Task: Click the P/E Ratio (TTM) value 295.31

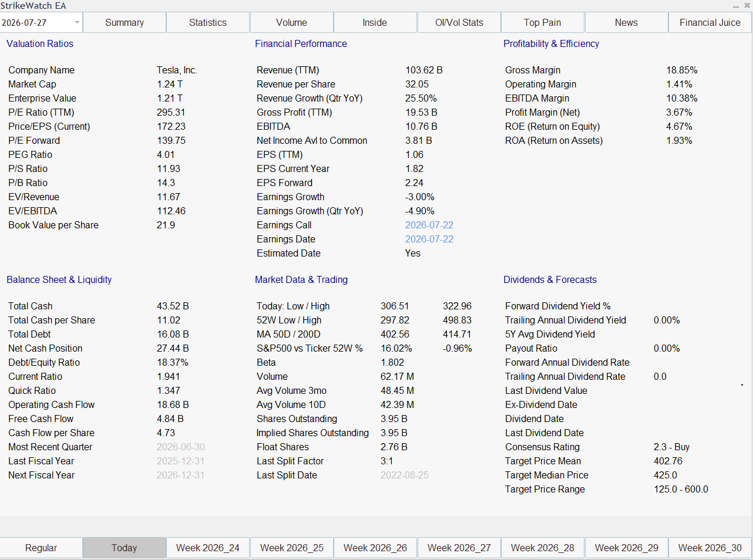Action: [x=171, y=113]
